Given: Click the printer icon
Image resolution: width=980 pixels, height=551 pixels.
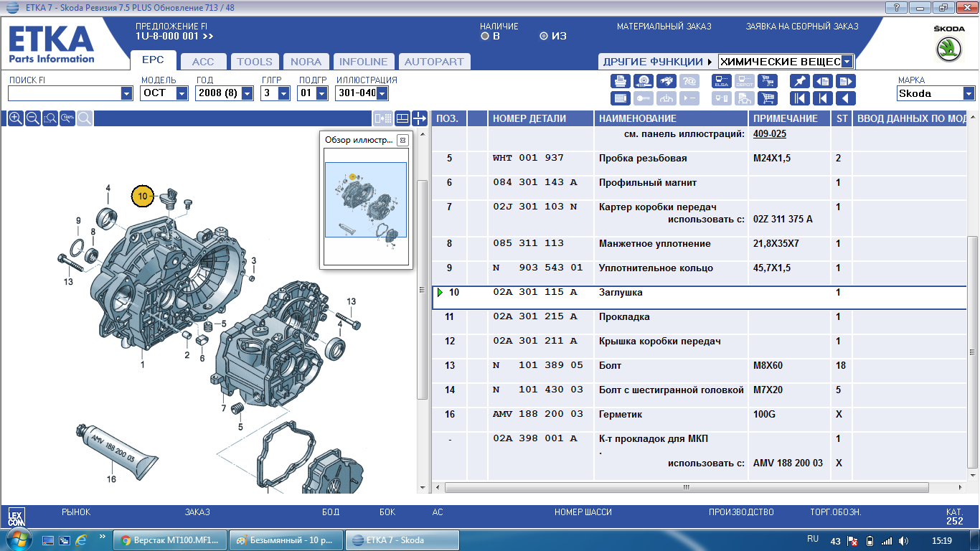Looking at the screenshot, I should click(x=621, y=81).
